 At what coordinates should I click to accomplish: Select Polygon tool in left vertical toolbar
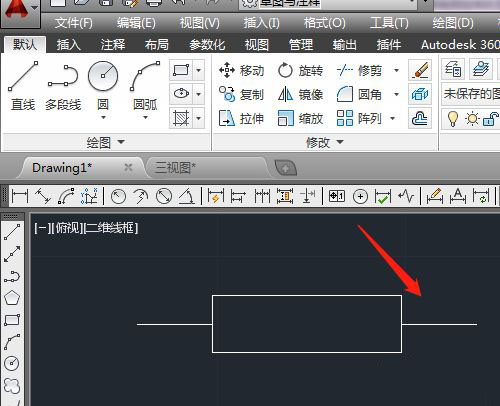(x=12, y=298)
